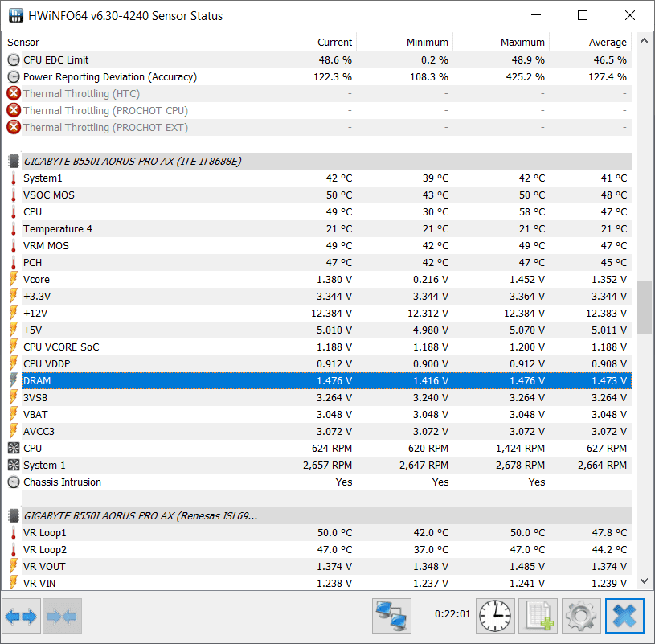This screenshot has width=655, height=644.
Task: Click the Sensor column header
Action: point(131,42)
